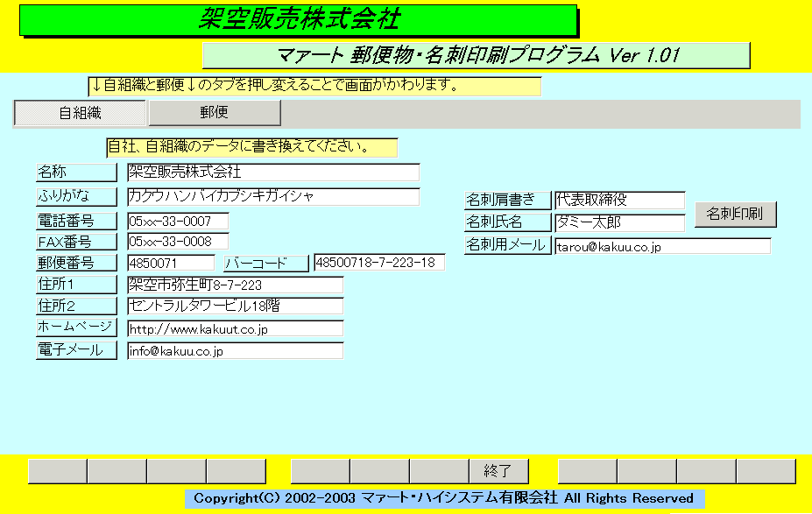Screen dimensions: 812x514
Task: Click the 名称 label
Action: (x=76, y=173)
